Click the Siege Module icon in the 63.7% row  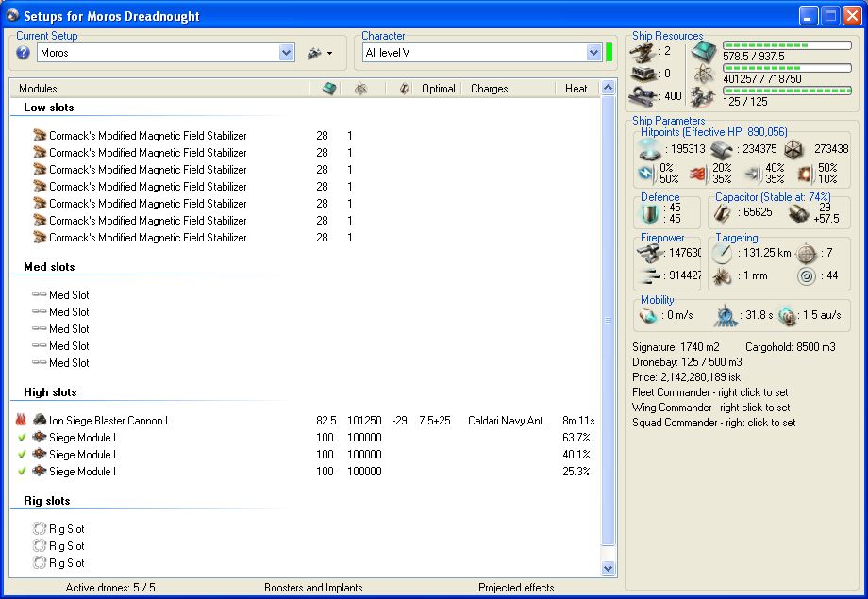40,438
